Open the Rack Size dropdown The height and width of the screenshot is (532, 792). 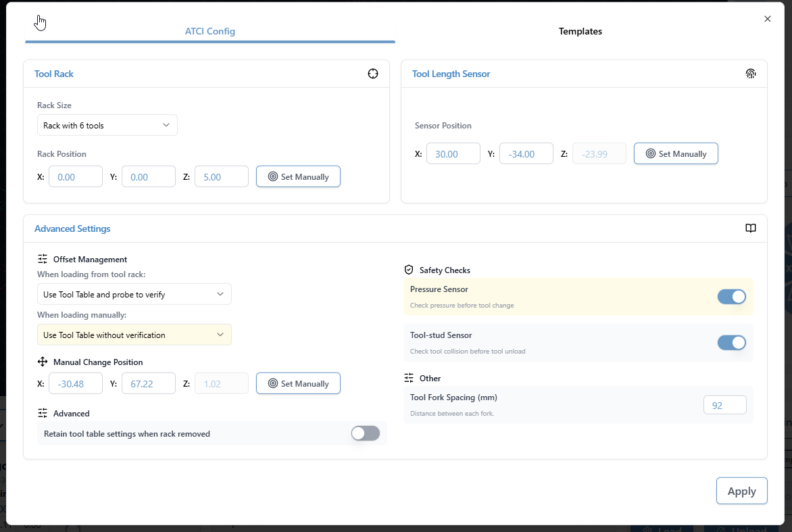107,125
